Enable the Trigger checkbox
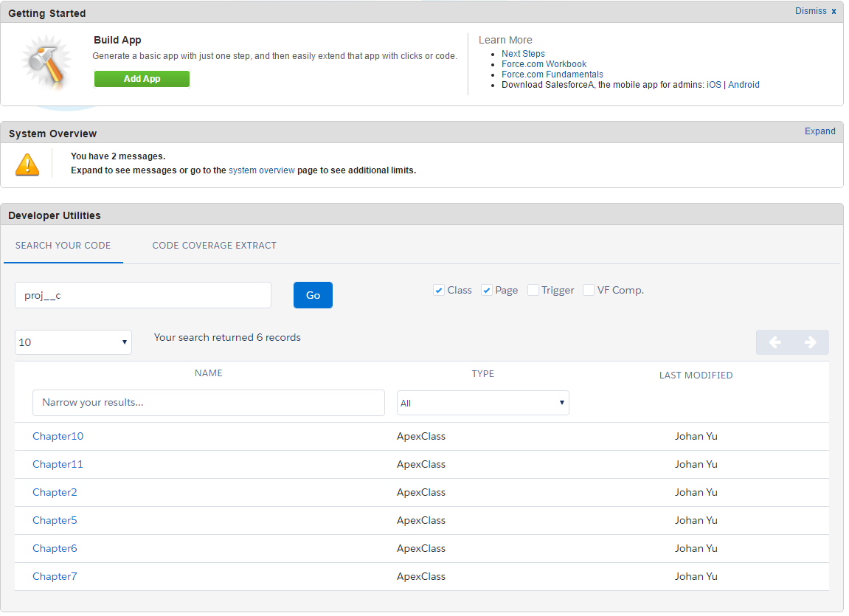Viewport: 849px width, 616px height. coord(533,291)
